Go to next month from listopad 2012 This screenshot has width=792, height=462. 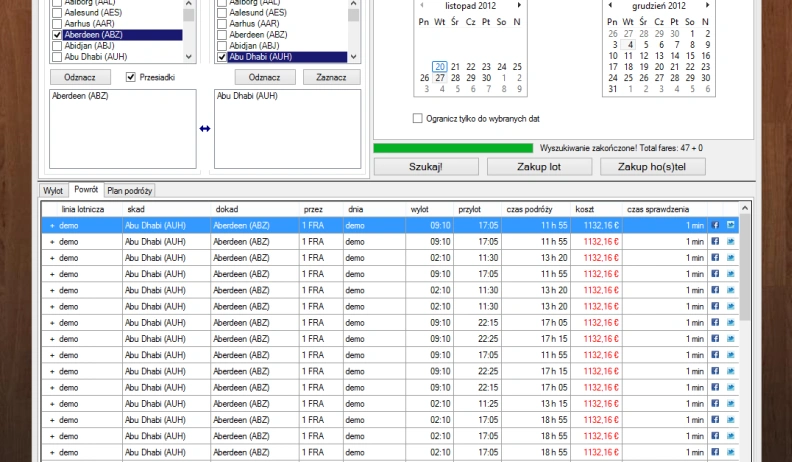coord(519,6)
